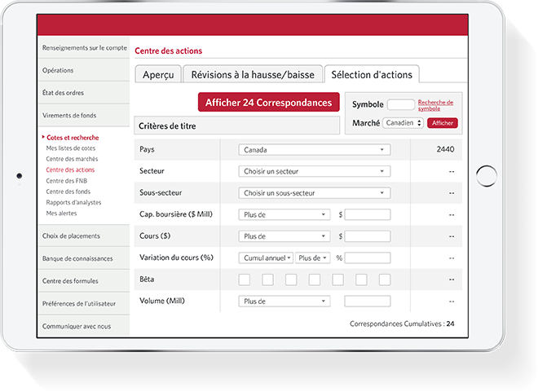Check the fourth Bêta checkbox
The image size is (538, 392).
point(315,280)
